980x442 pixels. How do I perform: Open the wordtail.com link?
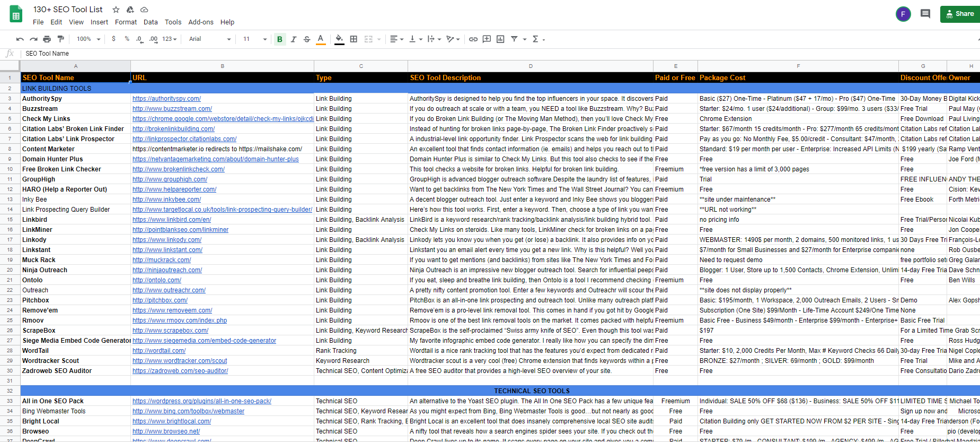pyautogui.click(x=159, y=351)
